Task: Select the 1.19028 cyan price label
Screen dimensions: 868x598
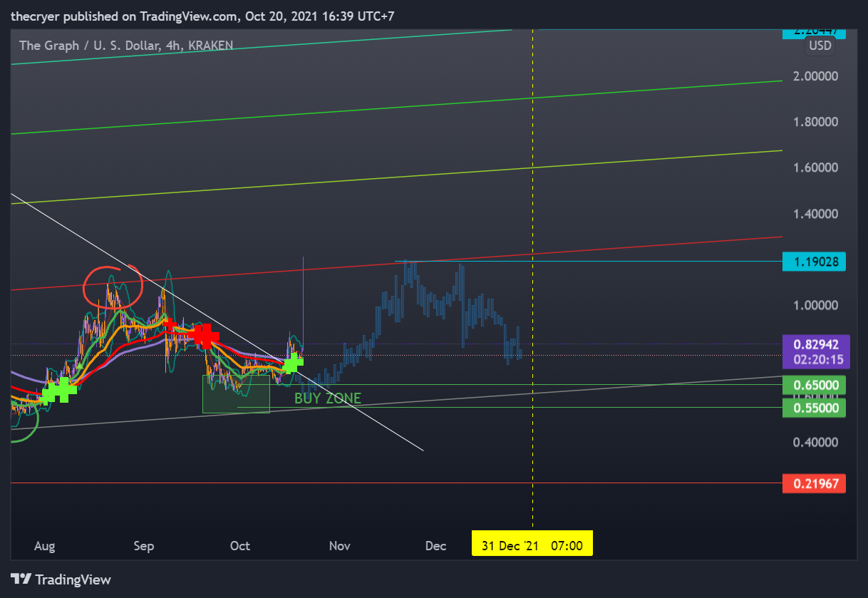Action: 814,262
